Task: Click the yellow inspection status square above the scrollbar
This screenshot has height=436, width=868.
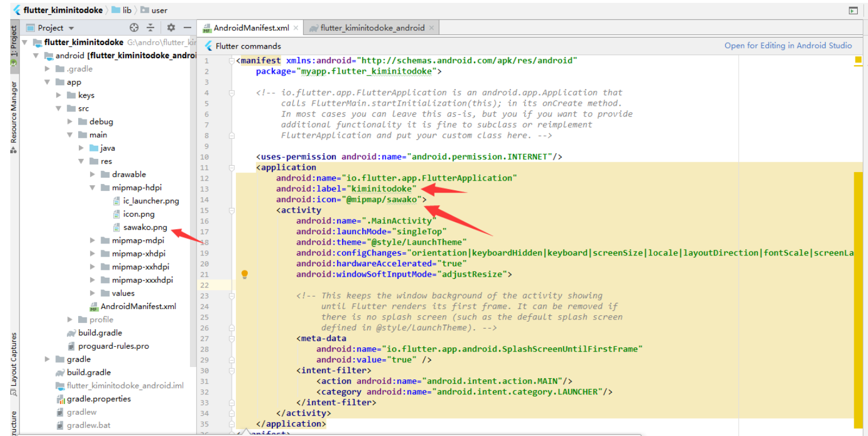Action: point(858,59)
